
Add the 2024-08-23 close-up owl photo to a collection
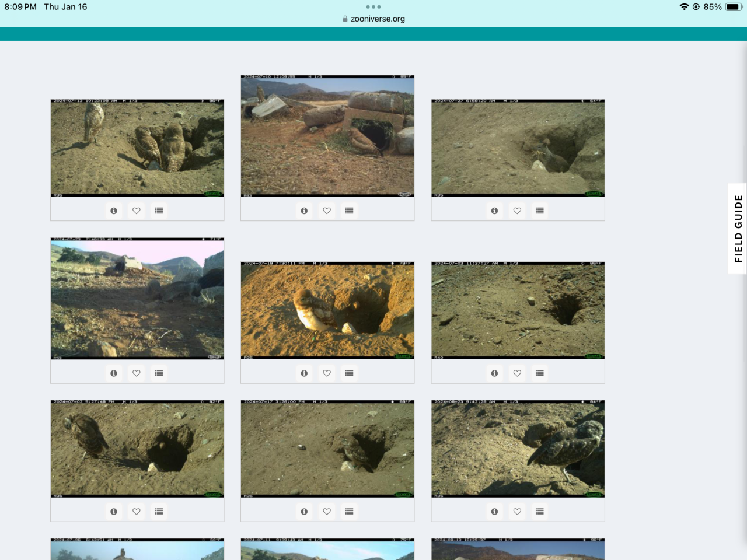[x=539, y=511]
